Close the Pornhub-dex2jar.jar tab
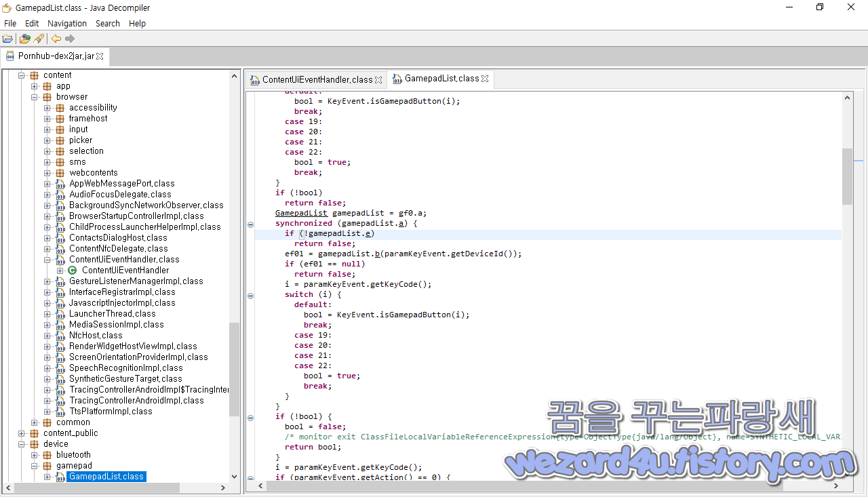The width and height of the screenshot is (868, 497). point(100,56)
